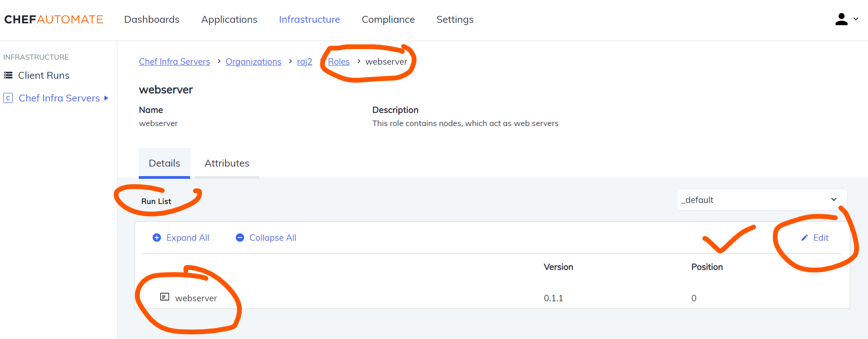Click the minus icon beside Collapse All
Viewport: 868px width, 339px height.
pyautogui.click(x=240, y=238)
